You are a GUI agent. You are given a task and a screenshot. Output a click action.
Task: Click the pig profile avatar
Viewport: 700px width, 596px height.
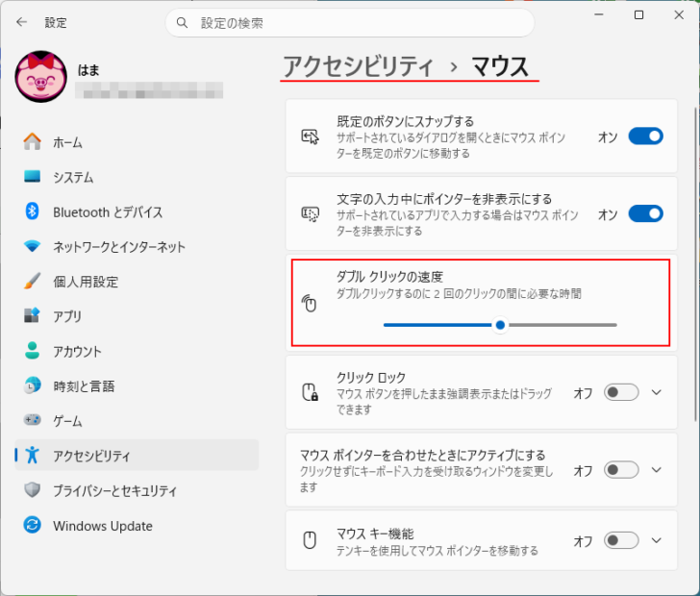click(x=41, y=76)
